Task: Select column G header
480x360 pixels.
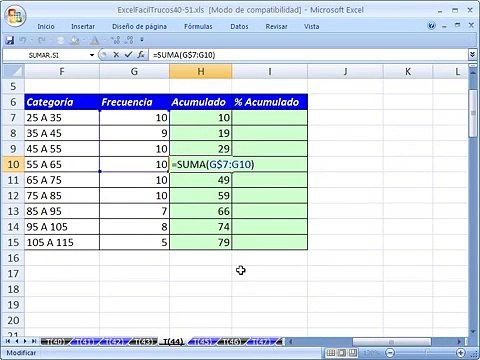Action: (x=134, y=71)
